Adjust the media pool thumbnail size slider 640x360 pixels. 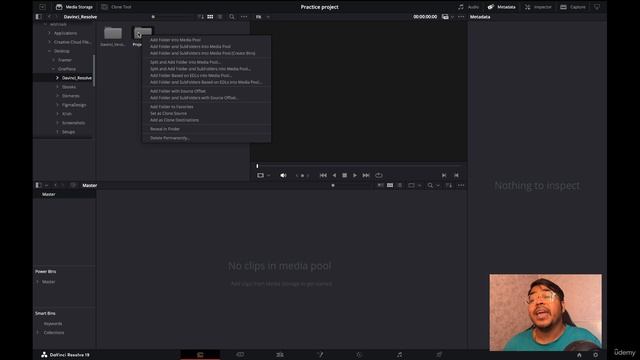tap(333, 185)
